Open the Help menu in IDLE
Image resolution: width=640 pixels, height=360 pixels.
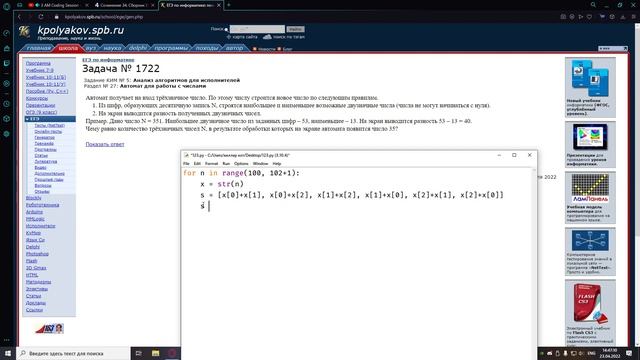point(277,163)
